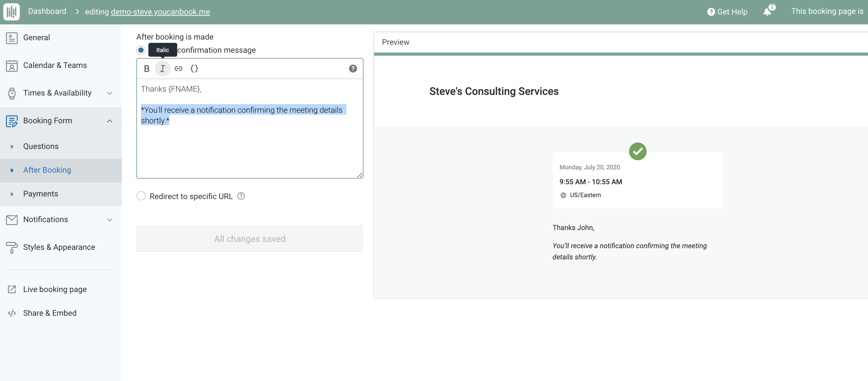Click the Calendar & Teams icon
Screen dimensions: 868x381
point(12,66)
